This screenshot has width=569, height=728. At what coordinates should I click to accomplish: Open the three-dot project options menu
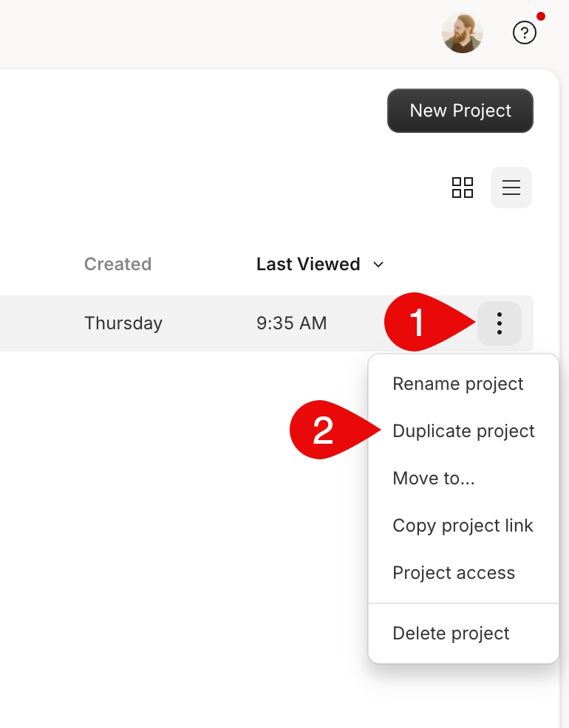click(500, 323)
